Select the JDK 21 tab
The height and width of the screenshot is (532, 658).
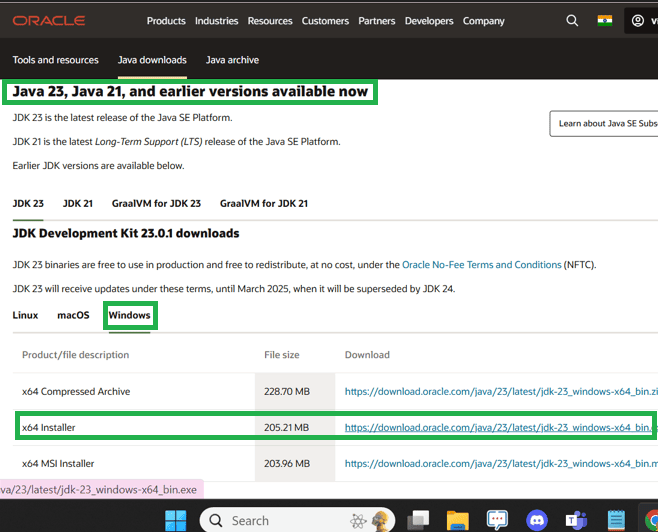tap(78, 203)
